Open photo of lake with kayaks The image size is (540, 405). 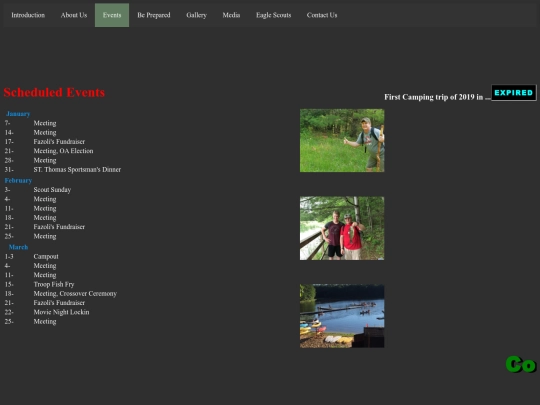(x=342, y=316)
